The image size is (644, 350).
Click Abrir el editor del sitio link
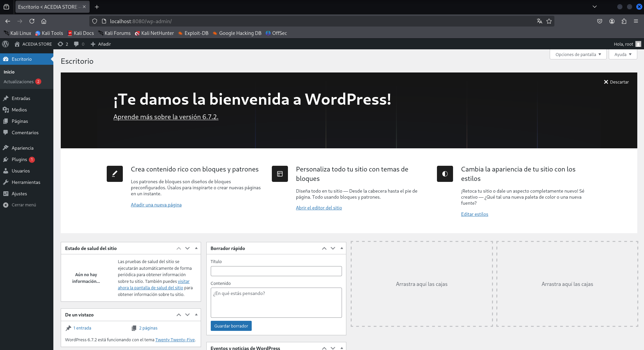(x=319, y=208)
